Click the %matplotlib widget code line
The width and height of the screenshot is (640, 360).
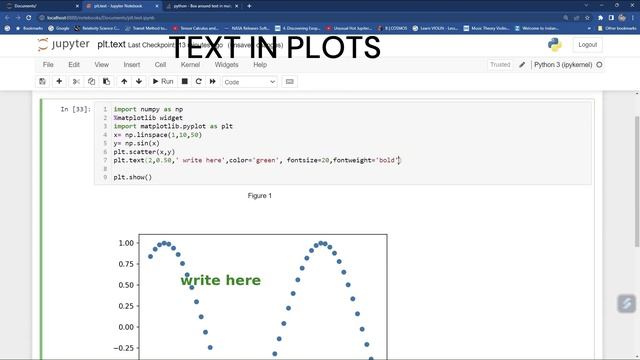point(148,118)
